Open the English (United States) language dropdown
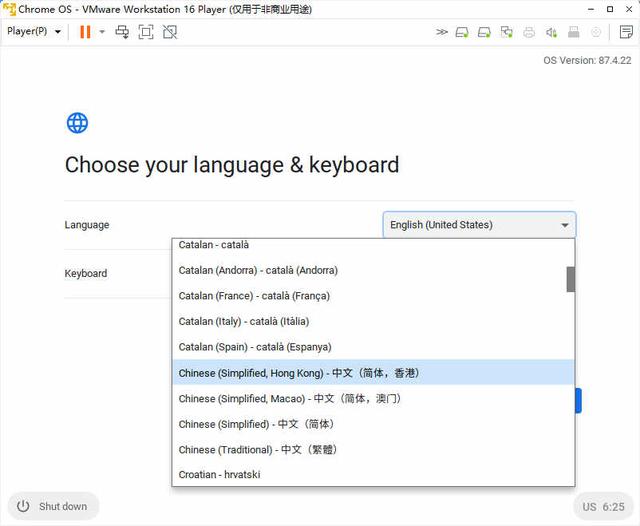640x526 pixels. [x=479, y=224]
